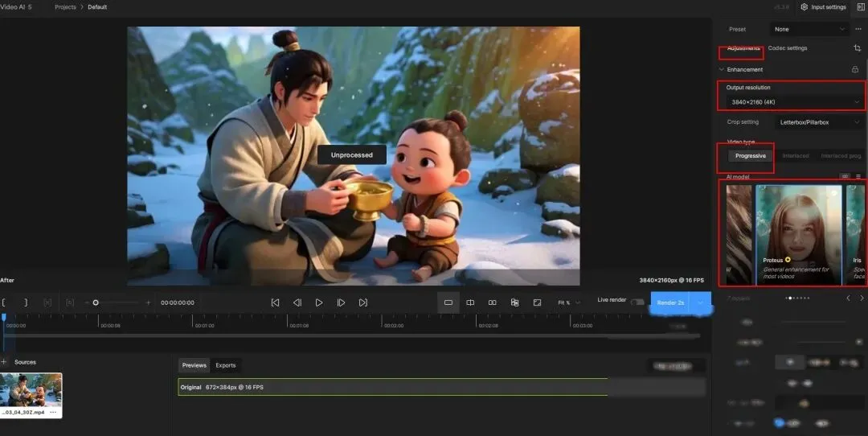Click the blue playhead marker on the timeline
Viewport: 868px width, 436px height.
(x=4, y=318)
